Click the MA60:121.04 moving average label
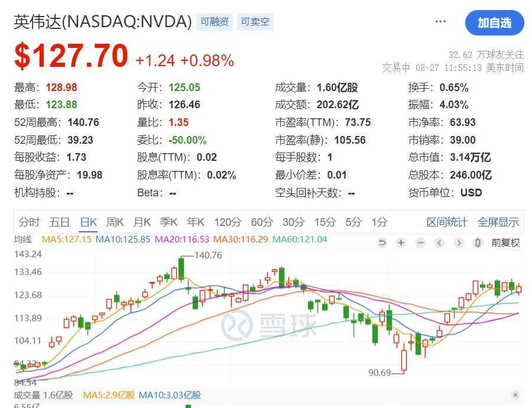 click(300, 239)
